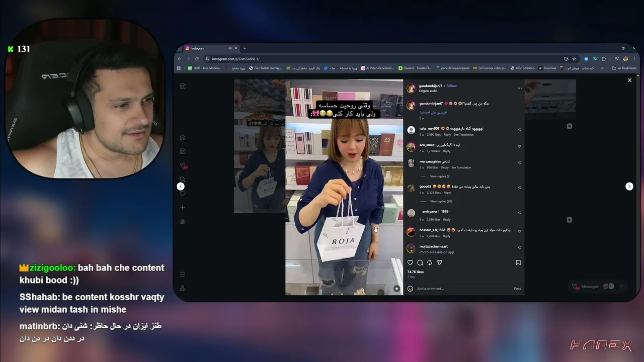
Task: Mute or unmute the video sound
Action: pos(396,289)
